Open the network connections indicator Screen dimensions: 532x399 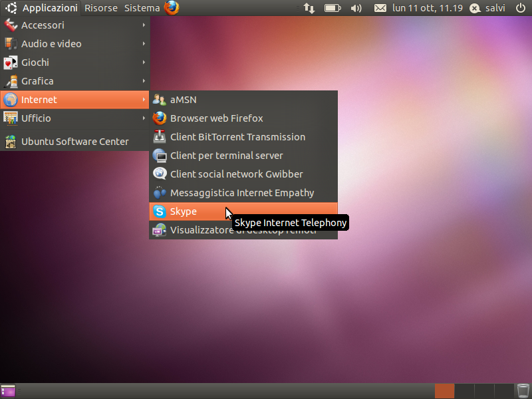(x=309, y=8)
